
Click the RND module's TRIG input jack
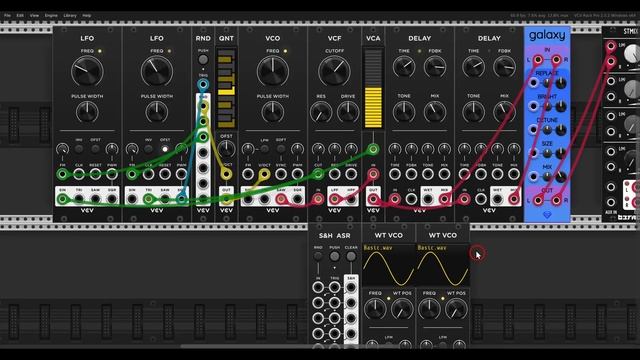click(203, 85)
